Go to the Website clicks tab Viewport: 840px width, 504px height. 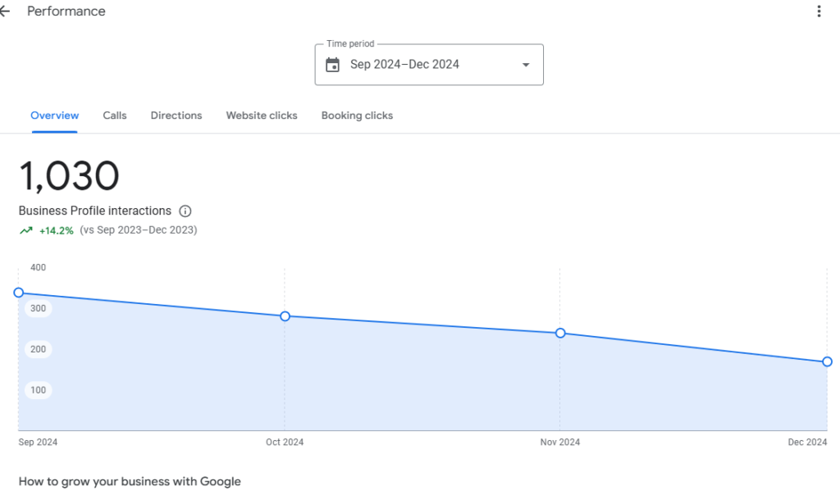[262, 116]
